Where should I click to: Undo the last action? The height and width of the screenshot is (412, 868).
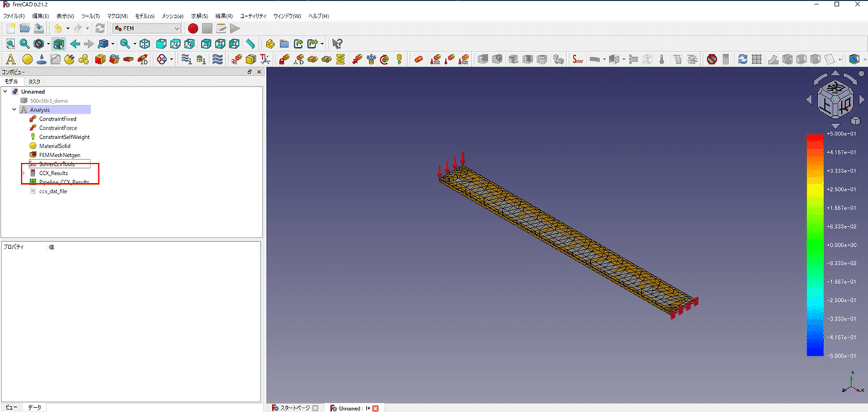(59, 28)
